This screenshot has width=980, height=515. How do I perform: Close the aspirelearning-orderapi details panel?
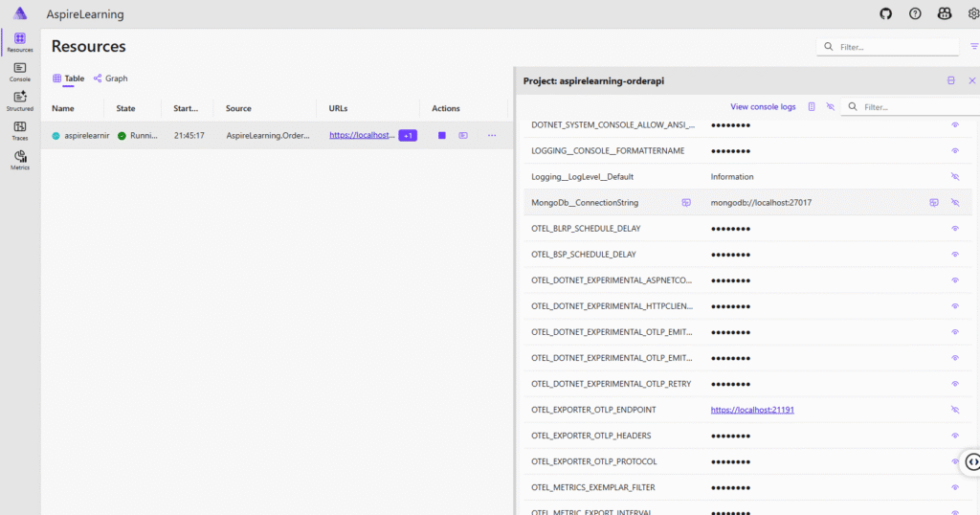click(x=972, y=80)
